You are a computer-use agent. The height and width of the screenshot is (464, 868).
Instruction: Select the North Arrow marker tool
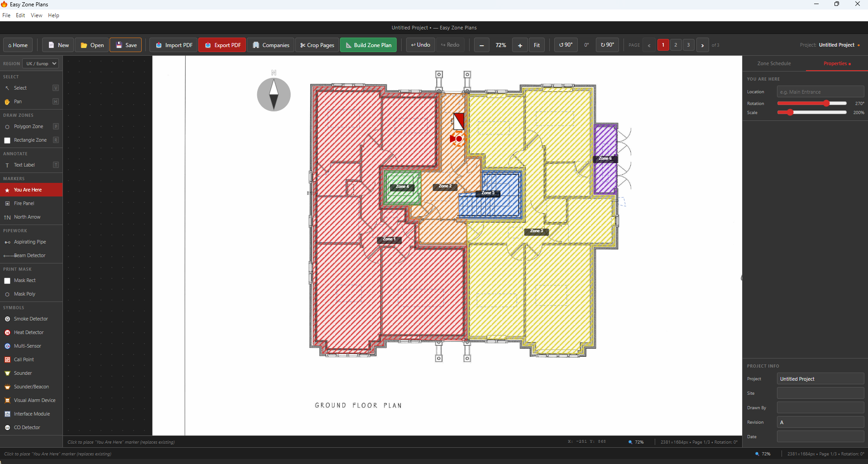click(31, 217)
